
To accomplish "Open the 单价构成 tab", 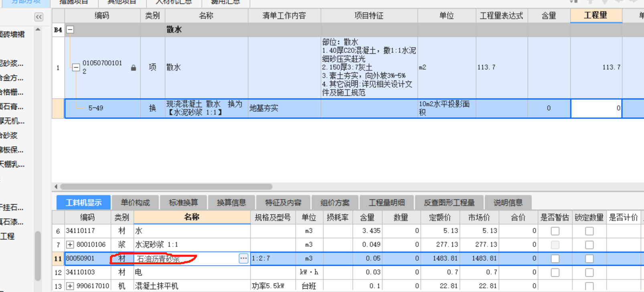I will click(x=135, y=203).
